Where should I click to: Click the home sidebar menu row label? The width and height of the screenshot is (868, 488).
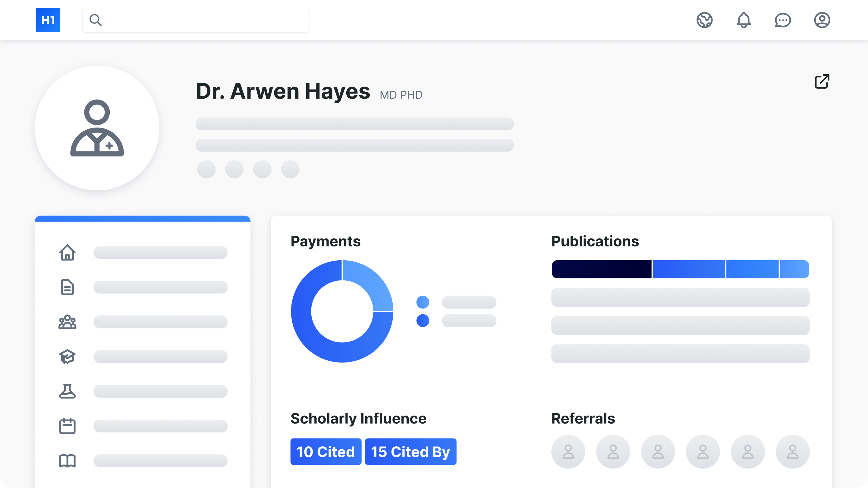click(160, 252)
